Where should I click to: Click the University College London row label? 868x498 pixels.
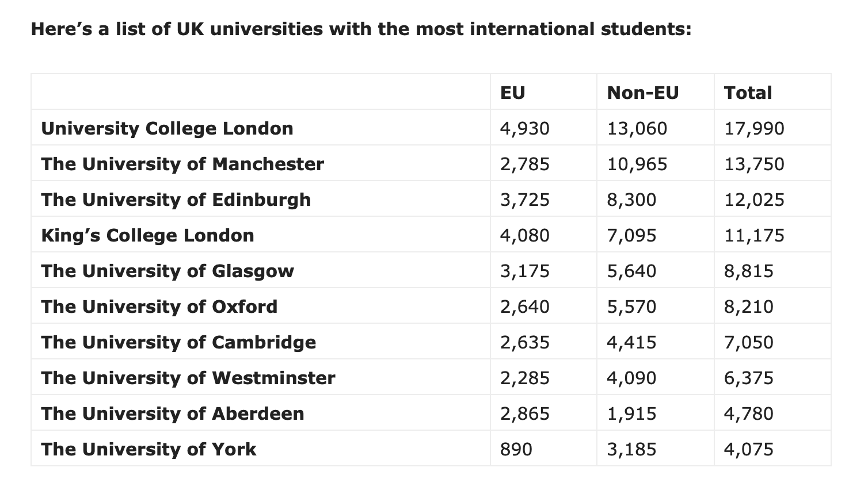(x=167, y=128)
